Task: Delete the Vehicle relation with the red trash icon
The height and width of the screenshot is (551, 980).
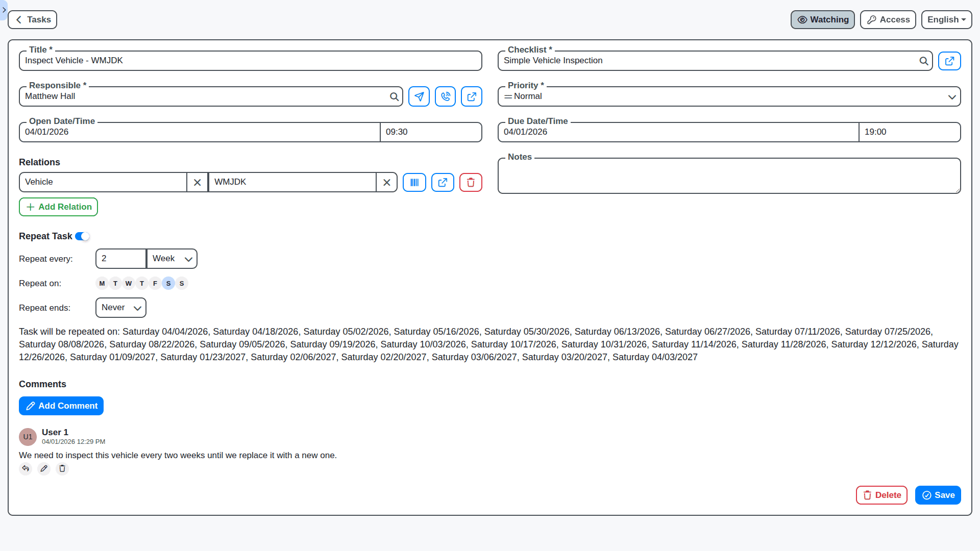Action: 471,183
